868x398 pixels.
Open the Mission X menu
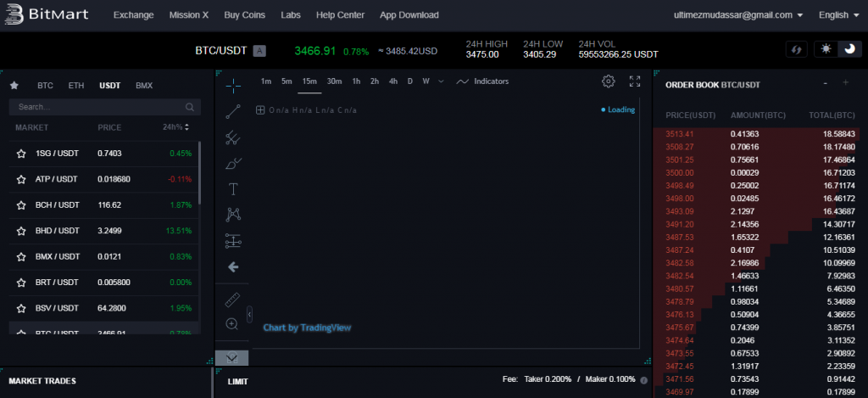tap(189, 15)
